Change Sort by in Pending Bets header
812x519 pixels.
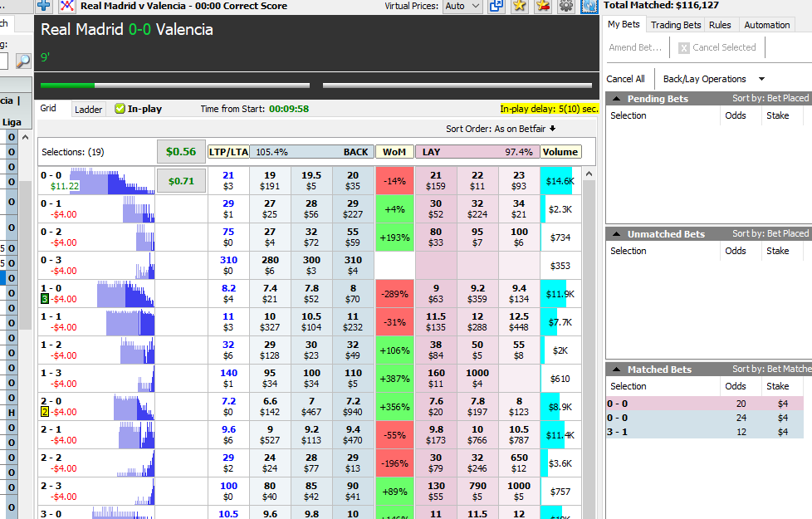coord(770,98)
